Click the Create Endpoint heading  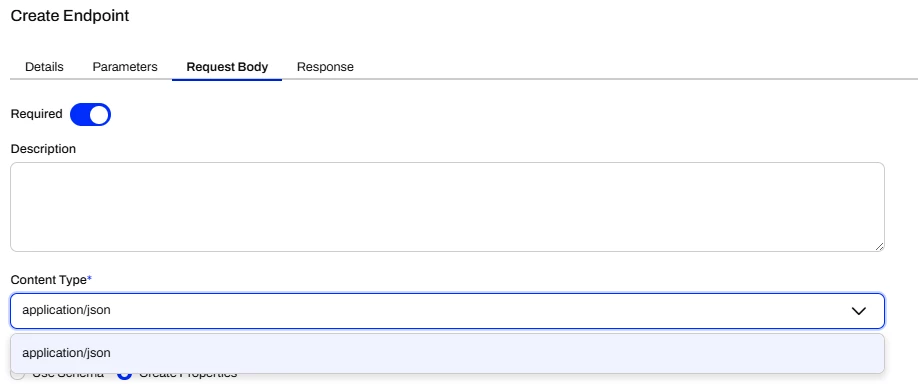pos(70,16)
